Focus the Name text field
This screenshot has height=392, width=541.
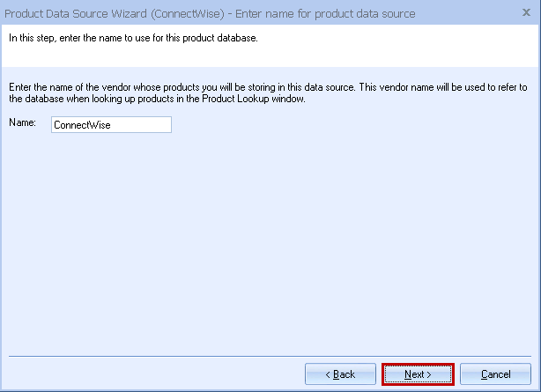(x=111, y=125)
